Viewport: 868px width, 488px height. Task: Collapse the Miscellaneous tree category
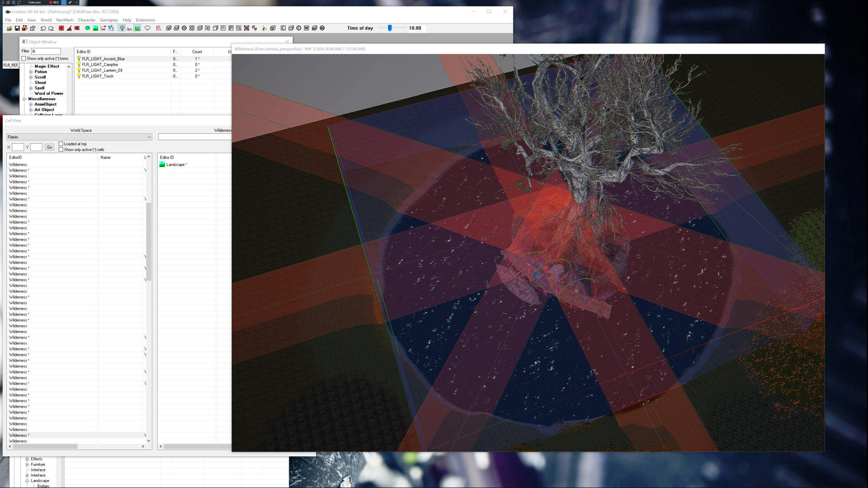tap(24, 99)
